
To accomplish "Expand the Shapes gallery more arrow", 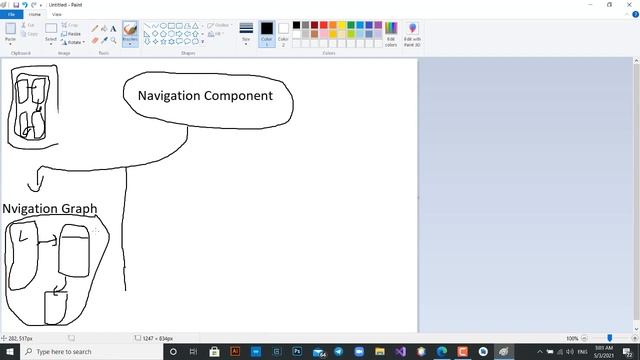I will (x=203, y=41).
